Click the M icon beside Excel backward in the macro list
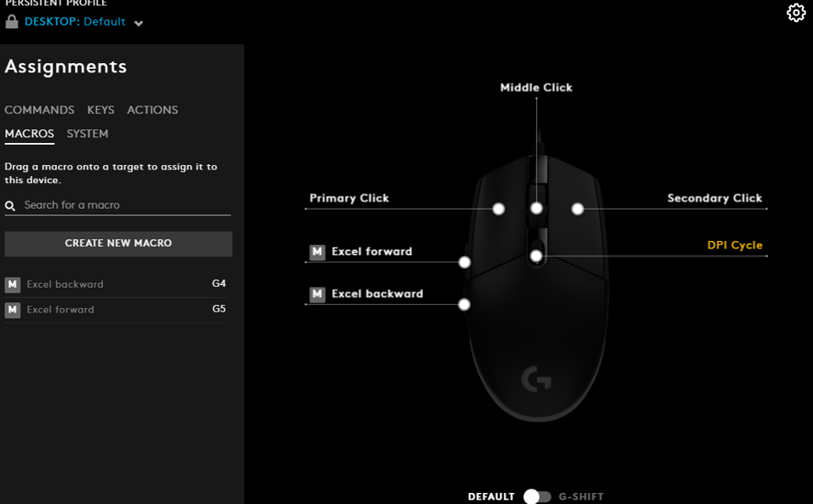The image size is (813, 504). [x=13, y=284]
